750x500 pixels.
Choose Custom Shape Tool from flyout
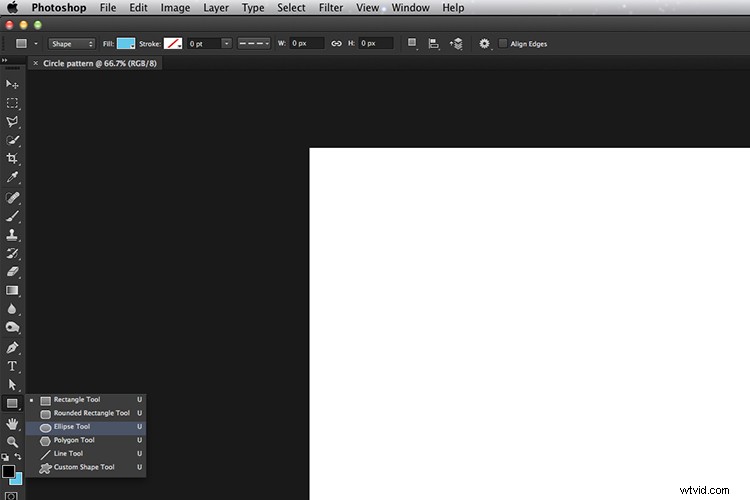[x=86, y=467]
